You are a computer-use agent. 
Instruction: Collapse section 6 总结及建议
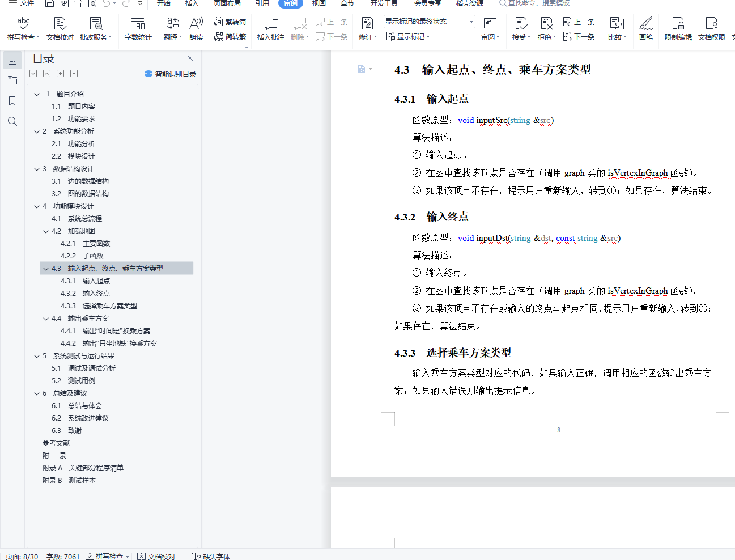[x=37, y=393]
